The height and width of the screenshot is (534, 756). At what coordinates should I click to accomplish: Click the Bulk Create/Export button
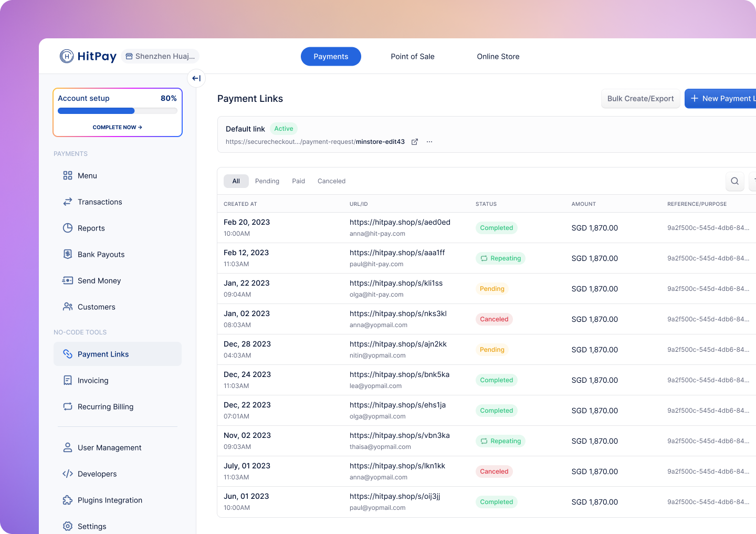[640, 99]
